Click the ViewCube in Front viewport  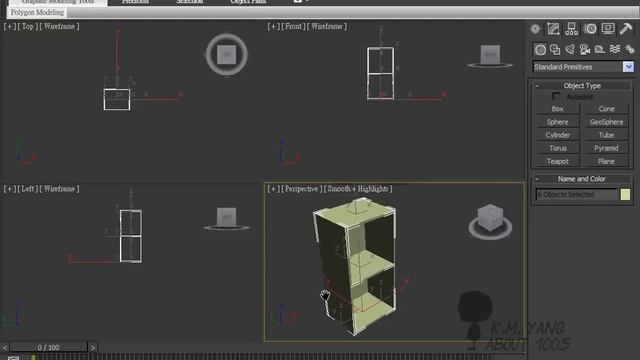pos(490,56)
